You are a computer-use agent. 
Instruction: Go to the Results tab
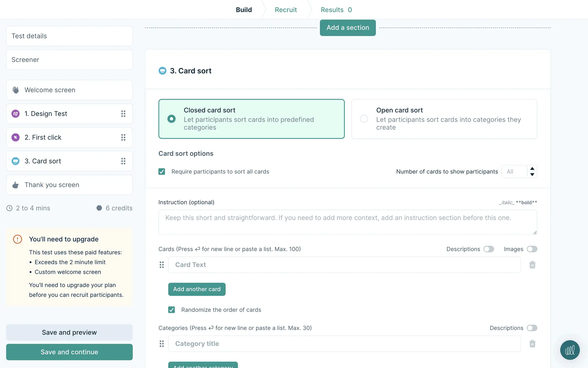pyautogui.click(x=336, y=10)
